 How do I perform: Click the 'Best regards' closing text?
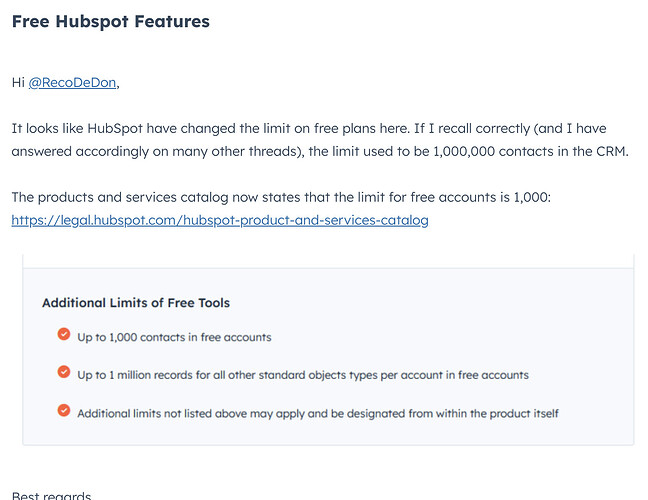52,495
